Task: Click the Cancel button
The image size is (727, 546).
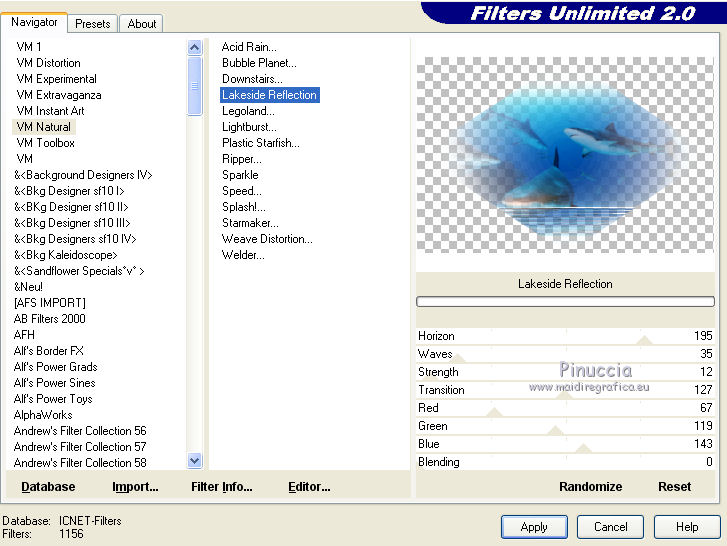Action: 610,527
